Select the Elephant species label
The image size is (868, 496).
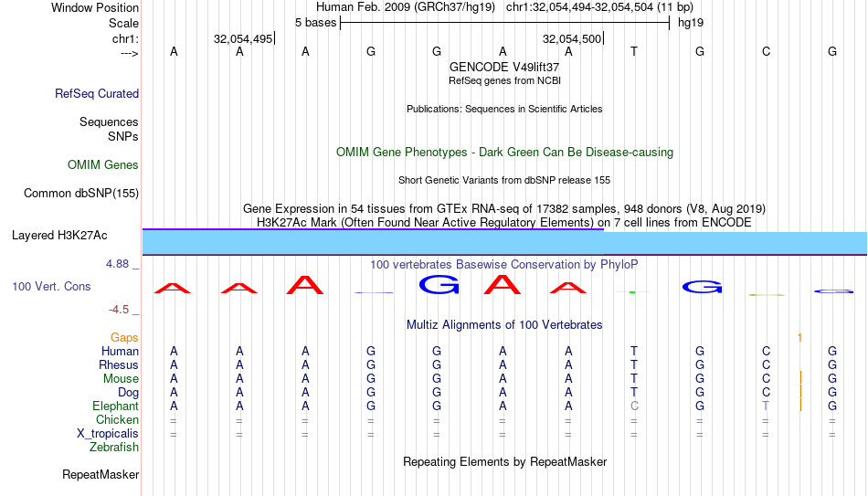[116, 406]
